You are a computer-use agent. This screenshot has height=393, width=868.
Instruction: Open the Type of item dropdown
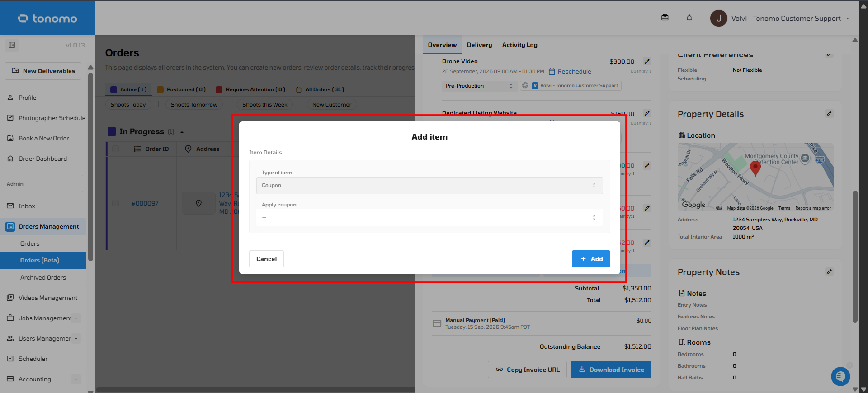coord(429,186)
